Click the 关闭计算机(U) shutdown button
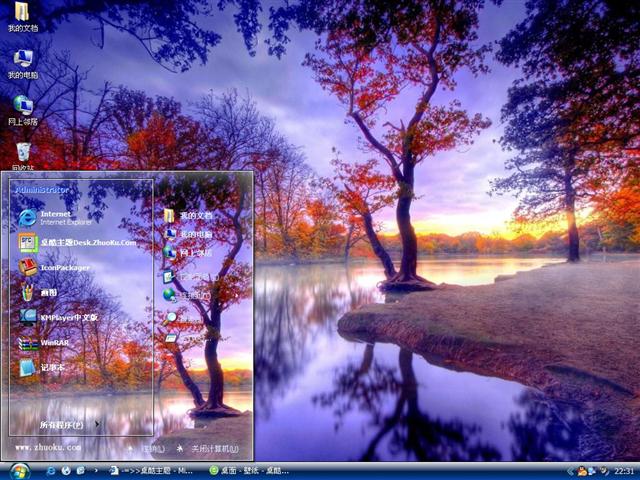The width and height of the screenshot is (640, 480). pos(208,449)
